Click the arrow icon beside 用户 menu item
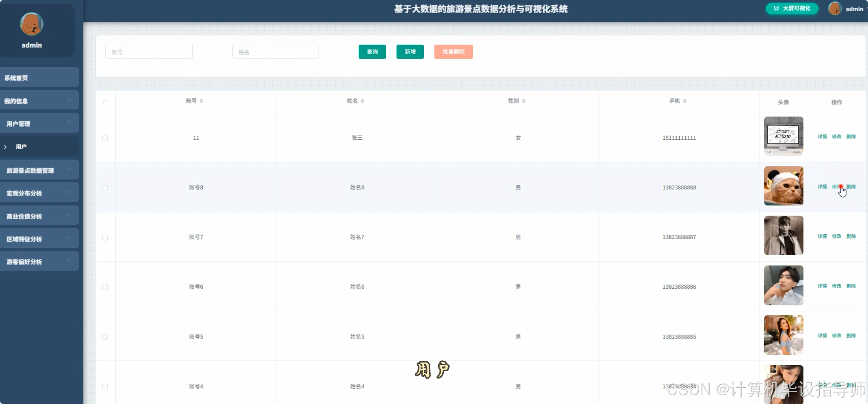This screenshot has height=404, width=868. (x=5, y=147)
